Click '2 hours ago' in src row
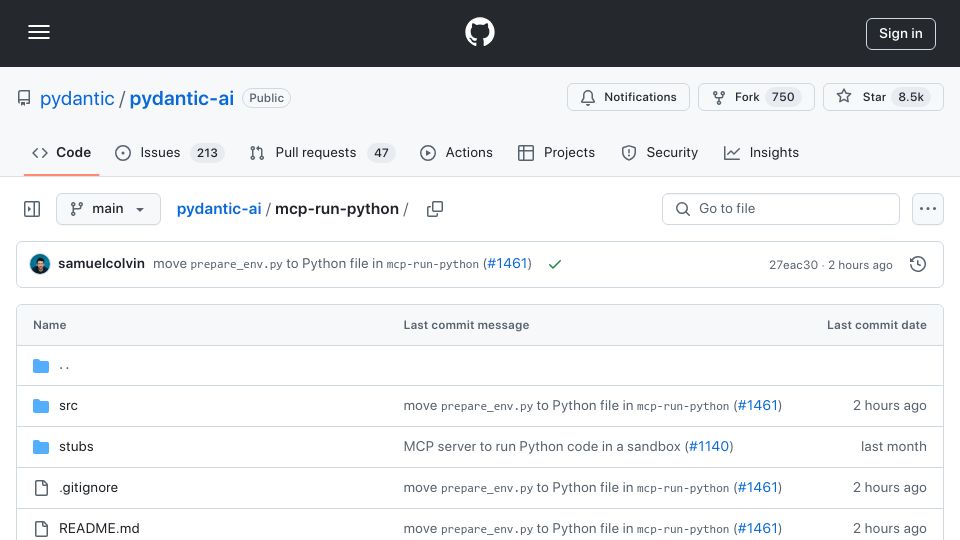This screenshot has width=960, height=540. [890, 406]
